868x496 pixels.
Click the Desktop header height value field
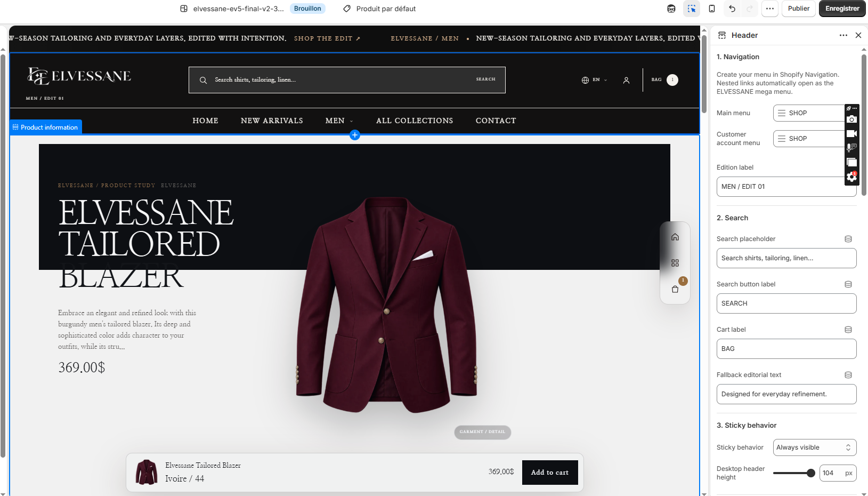tap(838, 473)
